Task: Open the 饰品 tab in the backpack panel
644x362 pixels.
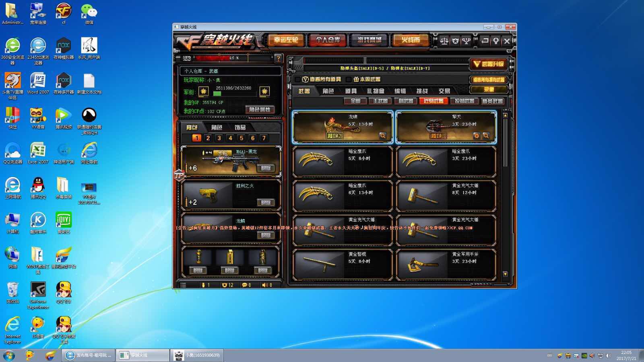Action: pos(240,127)
